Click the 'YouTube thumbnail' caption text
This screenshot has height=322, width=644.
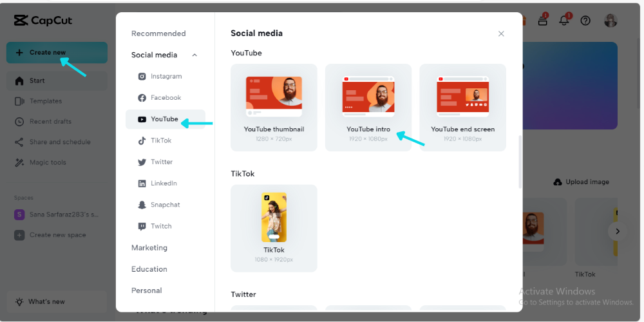point(274,129)
